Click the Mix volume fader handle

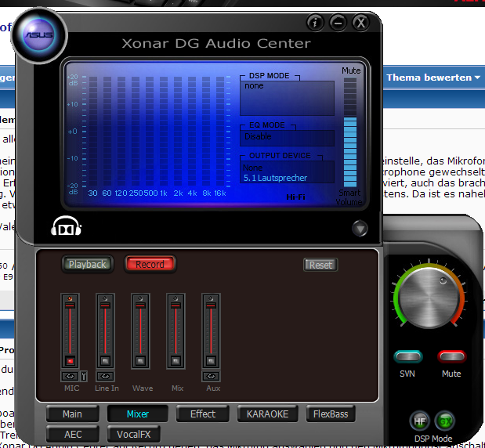click(x=176, y=305)
